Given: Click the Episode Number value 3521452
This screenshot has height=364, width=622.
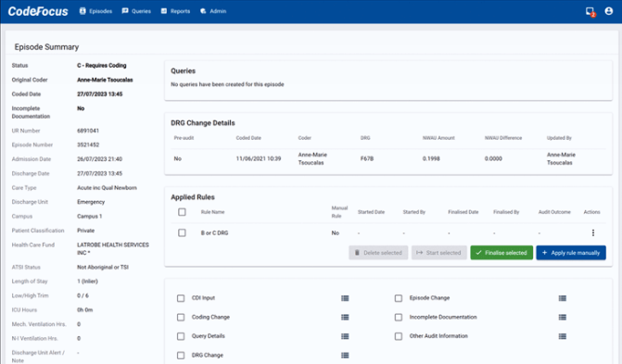Looking at the screenshot, I should tap(88, 144).
